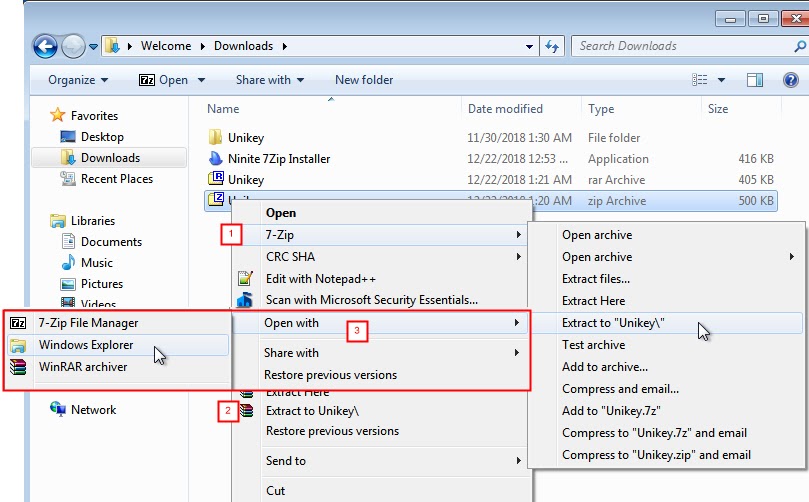Sort files by Date modified column
The image size is (809, 502).
point(505,109)
